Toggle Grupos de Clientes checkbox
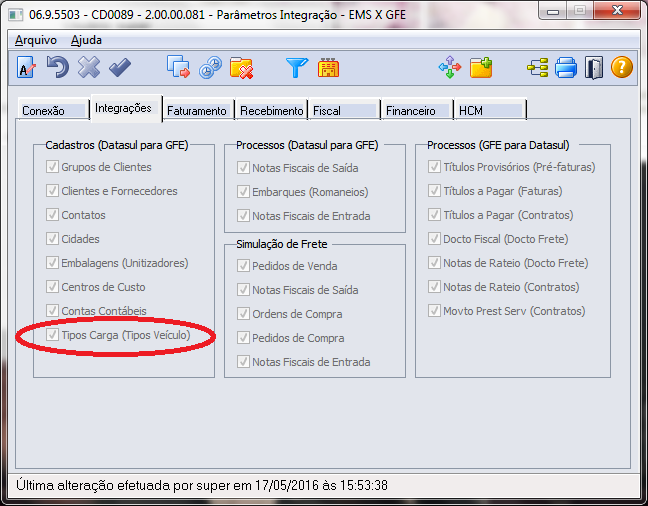Screen dimensions: 648x506 tap(52, 167)
